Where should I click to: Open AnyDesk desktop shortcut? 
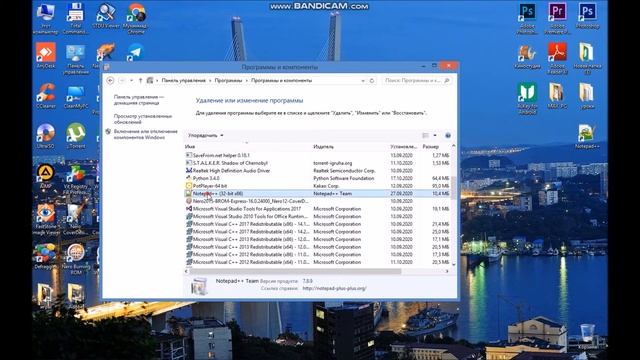tap(46, 56)
